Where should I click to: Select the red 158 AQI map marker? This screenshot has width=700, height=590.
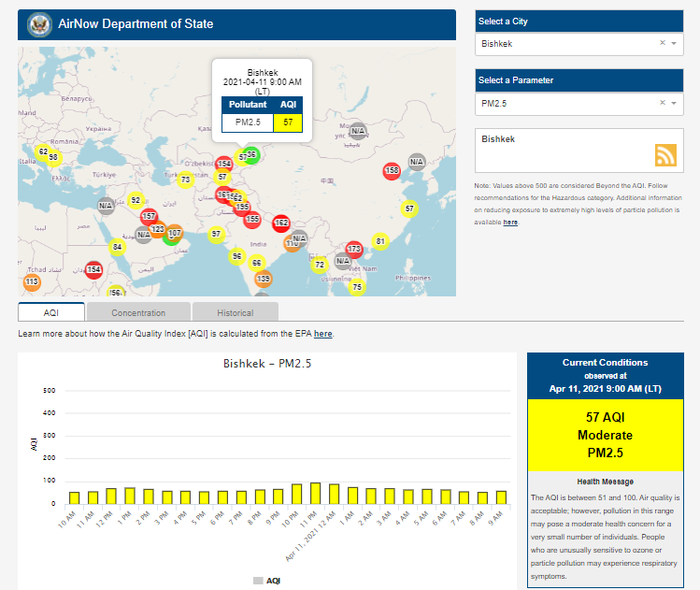click(x=392, y=170)
